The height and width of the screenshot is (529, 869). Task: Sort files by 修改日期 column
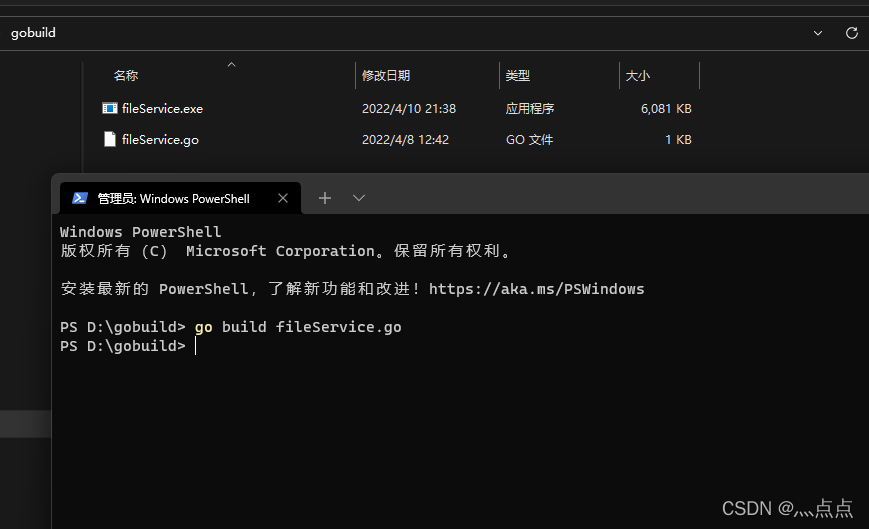pyautogui.click(x=386, y=76)
